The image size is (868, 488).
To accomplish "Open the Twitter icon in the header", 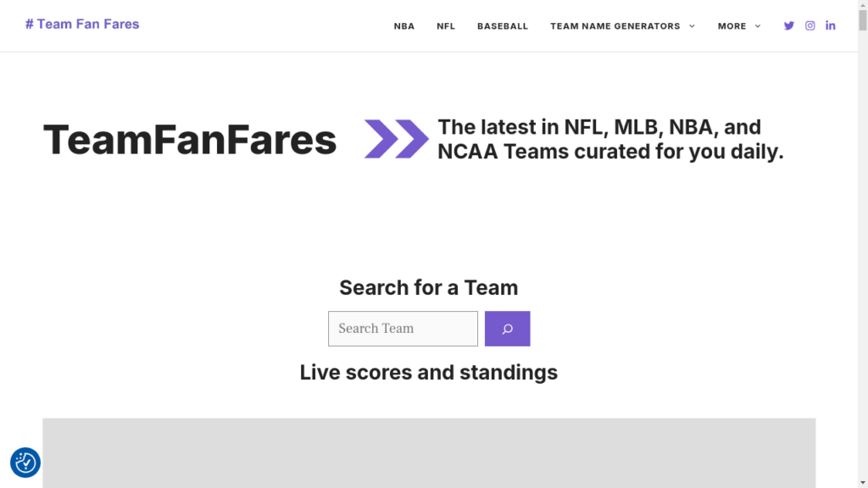I will [789, 25].
